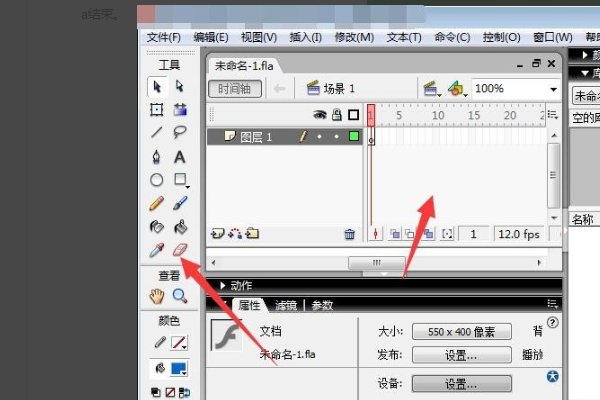
Task: Toggle lock dot of 图层 1
Action: (337, 136)
